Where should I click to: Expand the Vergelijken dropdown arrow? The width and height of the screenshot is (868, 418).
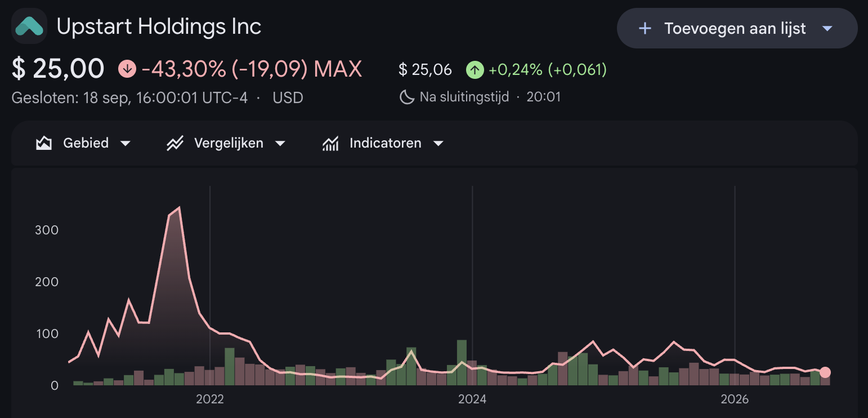[x=280, y=144]
